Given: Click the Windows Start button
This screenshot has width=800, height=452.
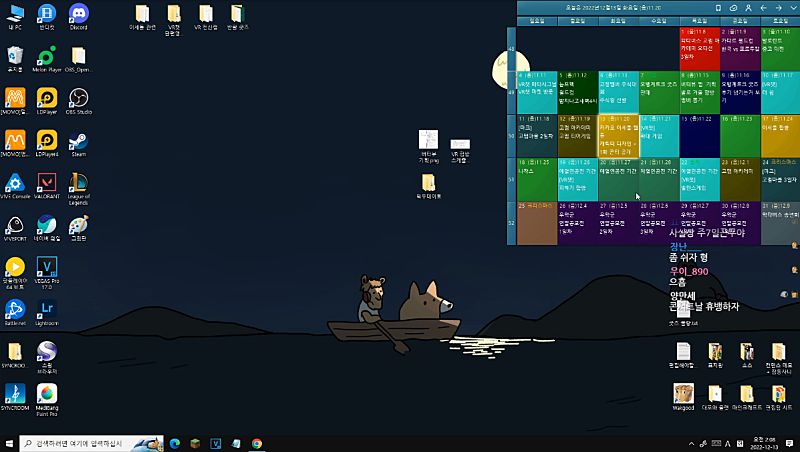Looking at the screenshot, I should click(10, 443).
